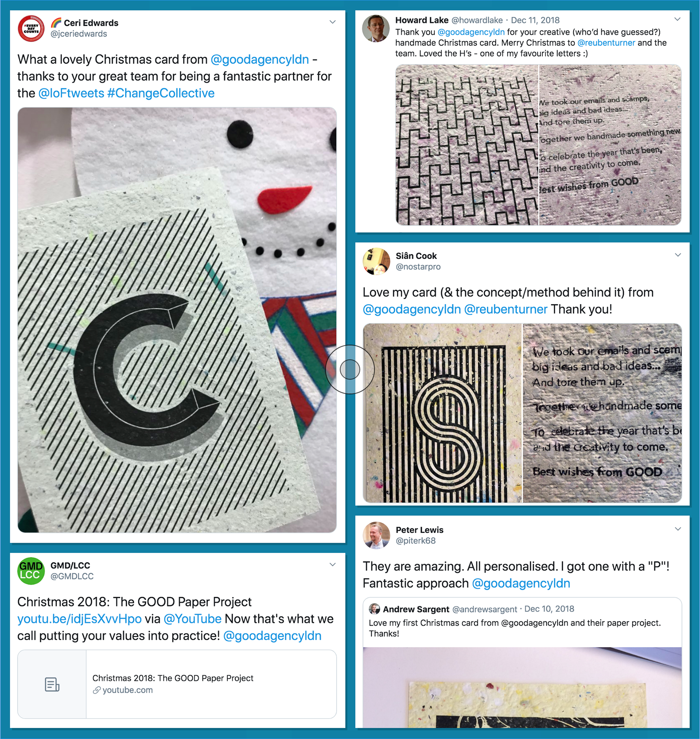Image resolution: width=700 pixels, height=739 pixels.
Task: Open Andrew Sargent's small avatar in quoted tweet
Action: [x=374, y=609]
